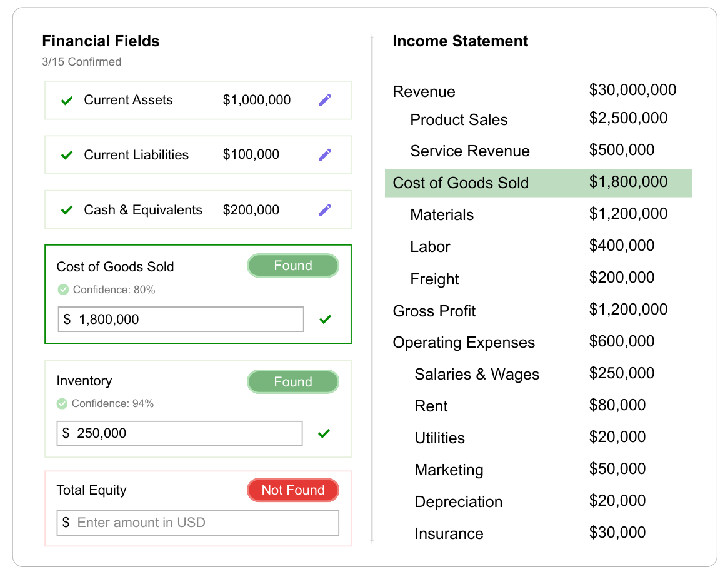Click the pencil icon for Current Liabilities
The image size is (728, 574).
[x=325, y=155]
